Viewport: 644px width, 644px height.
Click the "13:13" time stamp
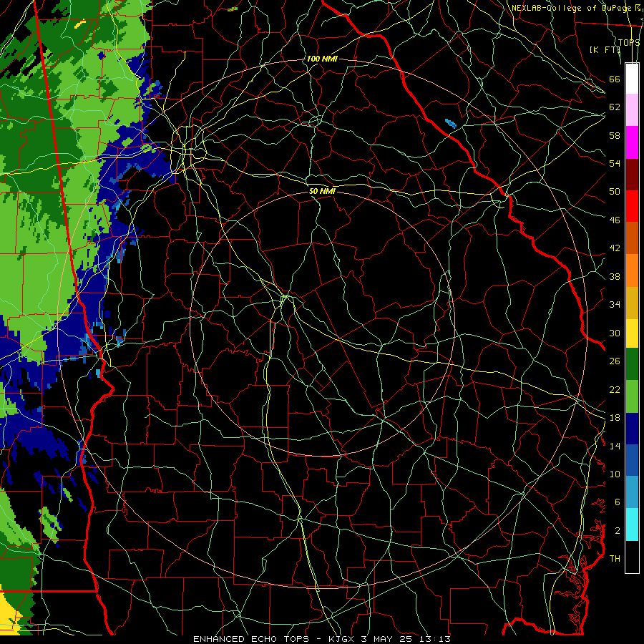coord(435,639)
